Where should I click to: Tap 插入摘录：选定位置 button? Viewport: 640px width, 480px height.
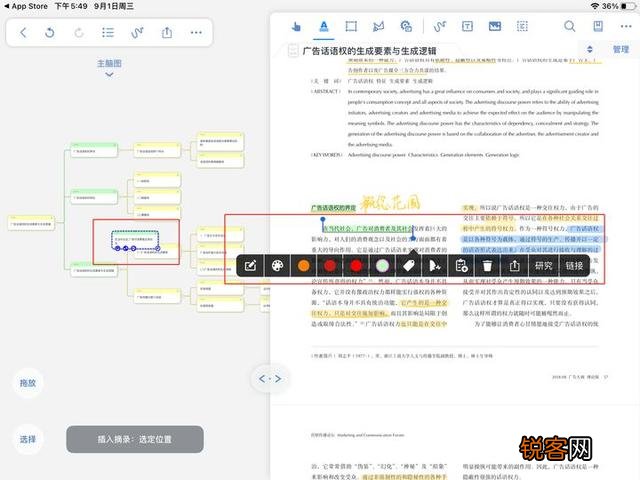(135, 439)
